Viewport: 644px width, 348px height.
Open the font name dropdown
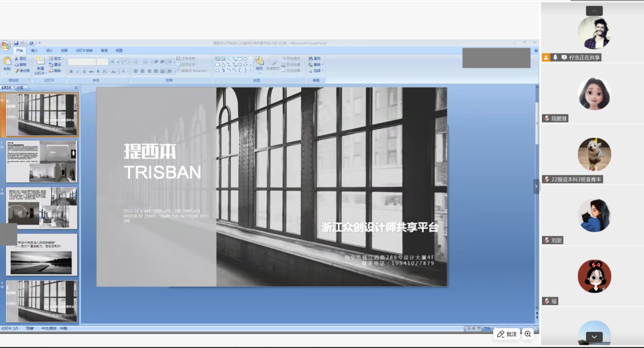coord(94,61)
